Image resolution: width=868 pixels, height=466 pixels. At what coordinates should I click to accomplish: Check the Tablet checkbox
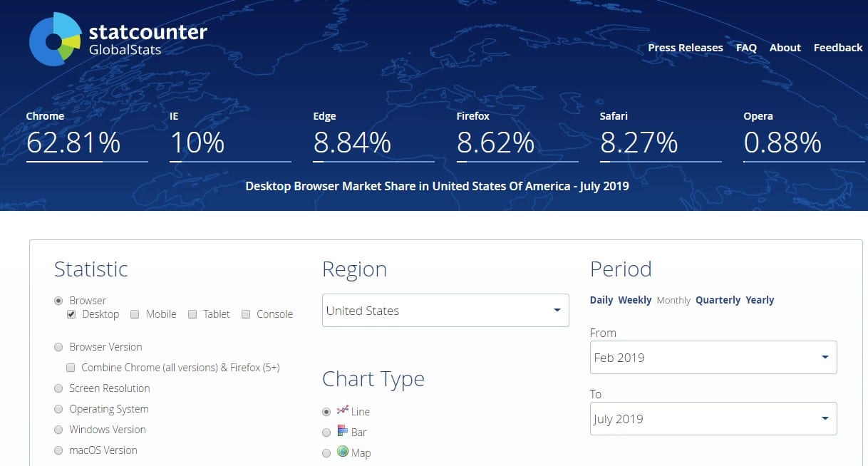192,314
